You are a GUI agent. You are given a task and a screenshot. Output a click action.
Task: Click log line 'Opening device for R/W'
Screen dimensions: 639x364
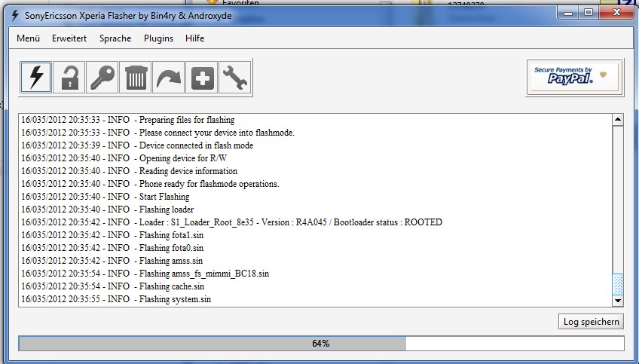click(124, 158)
